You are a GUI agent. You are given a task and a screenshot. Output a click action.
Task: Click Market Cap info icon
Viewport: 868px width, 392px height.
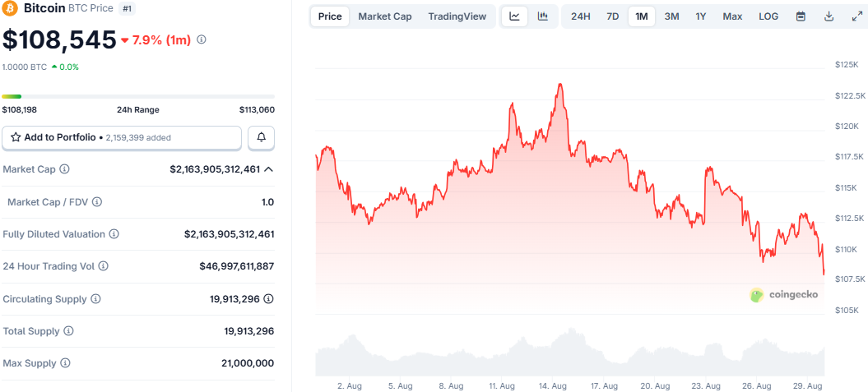[x=64, y=169]
